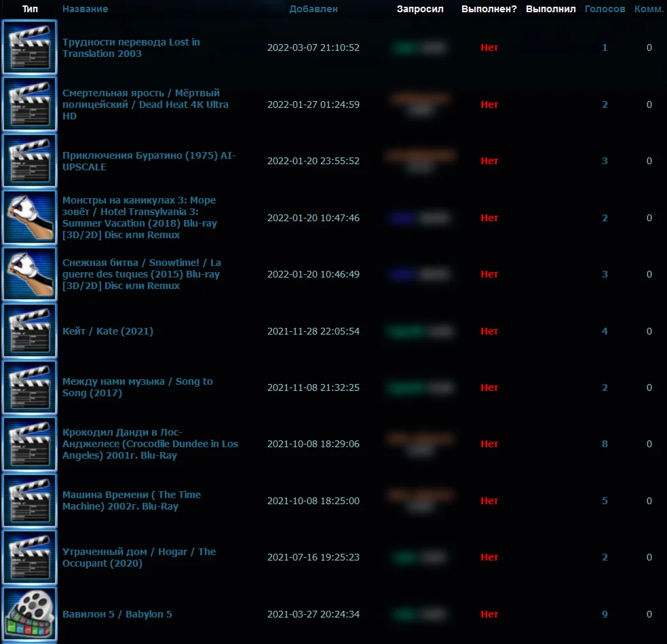Open request Утраченный дом / The Occupant
Image resolution: width=667 pixels, height=644 pixels.
[139, 557]
